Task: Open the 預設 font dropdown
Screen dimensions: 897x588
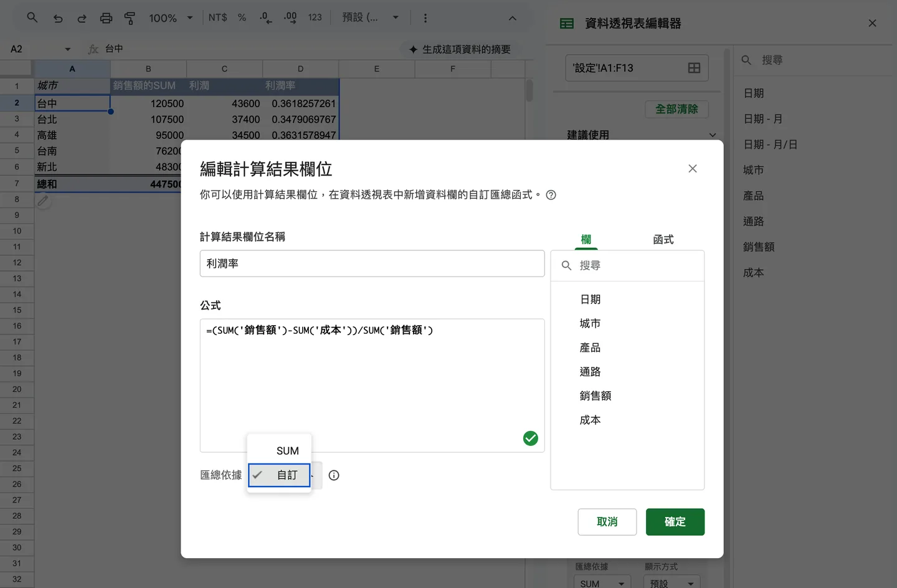Action: 370,17
